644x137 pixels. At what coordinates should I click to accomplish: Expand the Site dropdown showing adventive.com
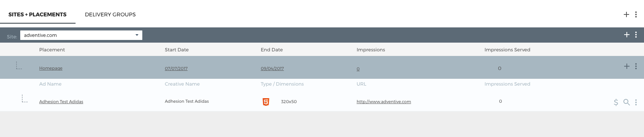(x=81, y=35)
